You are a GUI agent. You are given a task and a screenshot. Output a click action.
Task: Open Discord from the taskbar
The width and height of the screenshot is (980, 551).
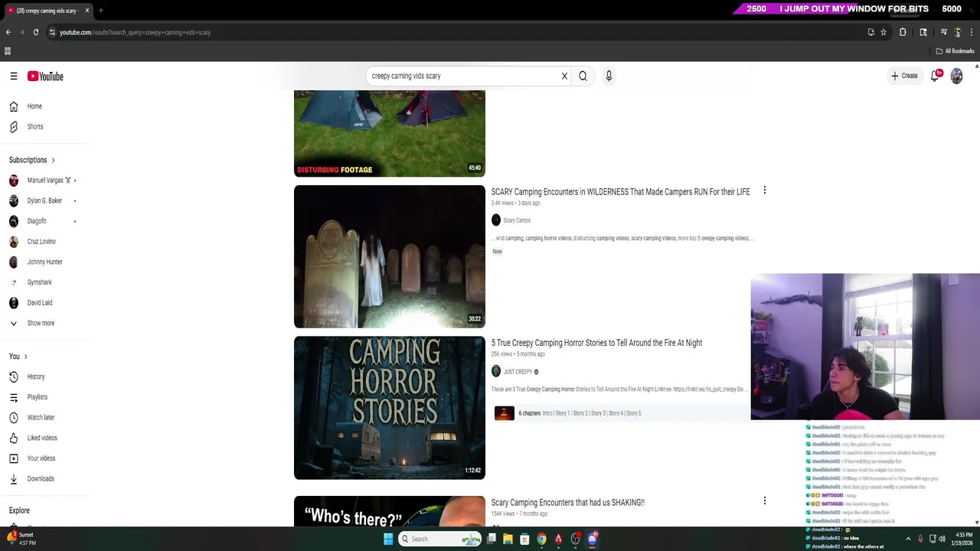[592, 539]
